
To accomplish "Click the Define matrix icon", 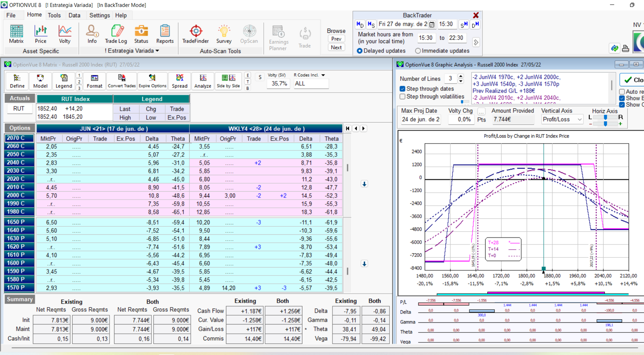I will tap(17, 81).
